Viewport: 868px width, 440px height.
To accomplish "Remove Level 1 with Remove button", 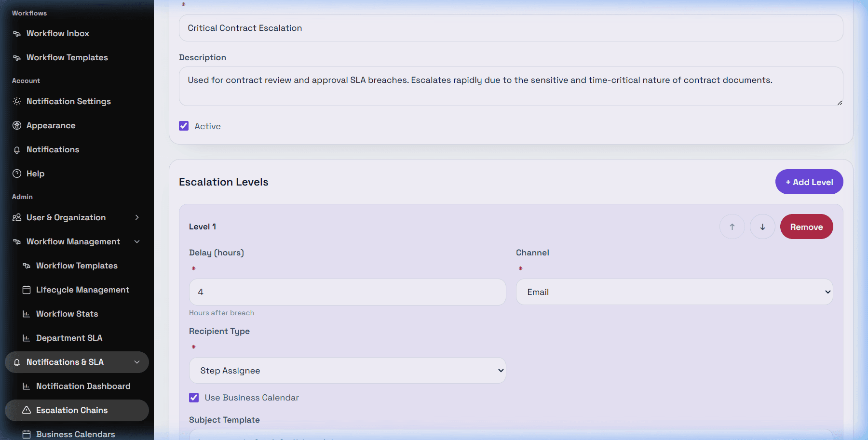I will [x=806, y=227].
